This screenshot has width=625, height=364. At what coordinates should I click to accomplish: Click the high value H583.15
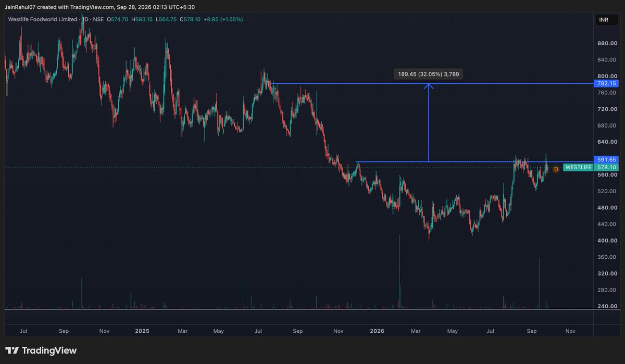coord(142,19)
